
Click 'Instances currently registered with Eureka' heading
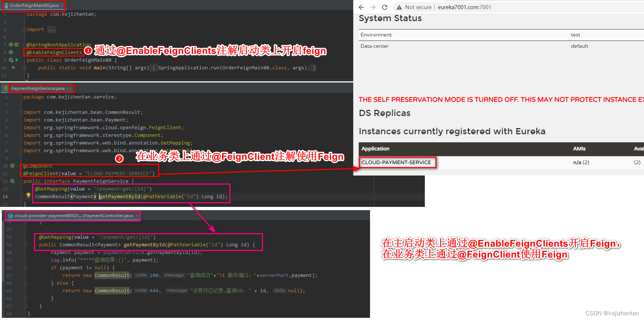pos(452,131)
